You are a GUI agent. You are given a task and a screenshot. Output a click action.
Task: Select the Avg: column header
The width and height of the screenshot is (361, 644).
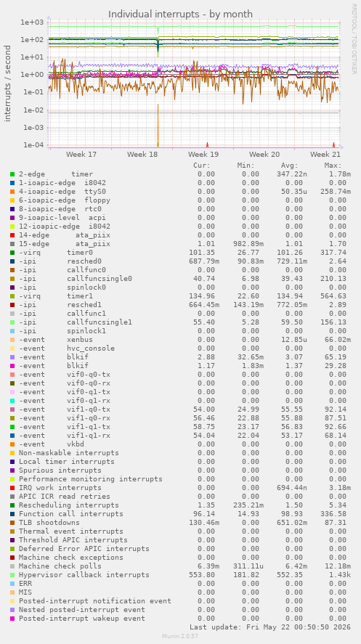pos(289,166)
